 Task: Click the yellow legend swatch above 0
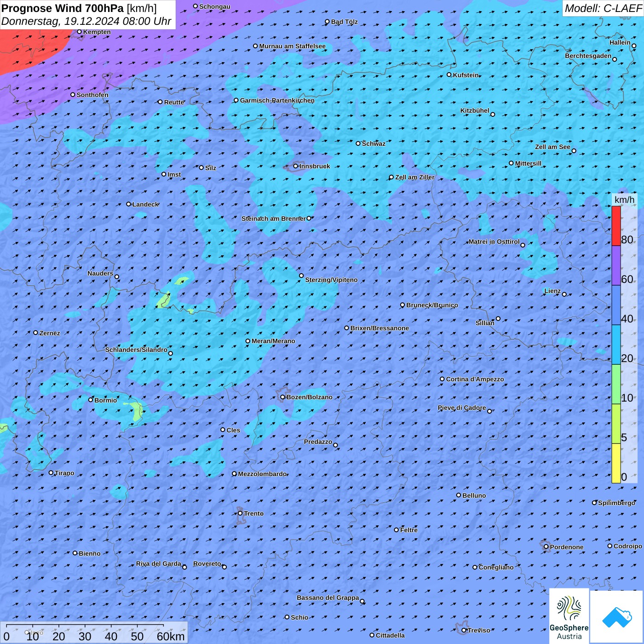pyautogui.click(x=616, y=463)
